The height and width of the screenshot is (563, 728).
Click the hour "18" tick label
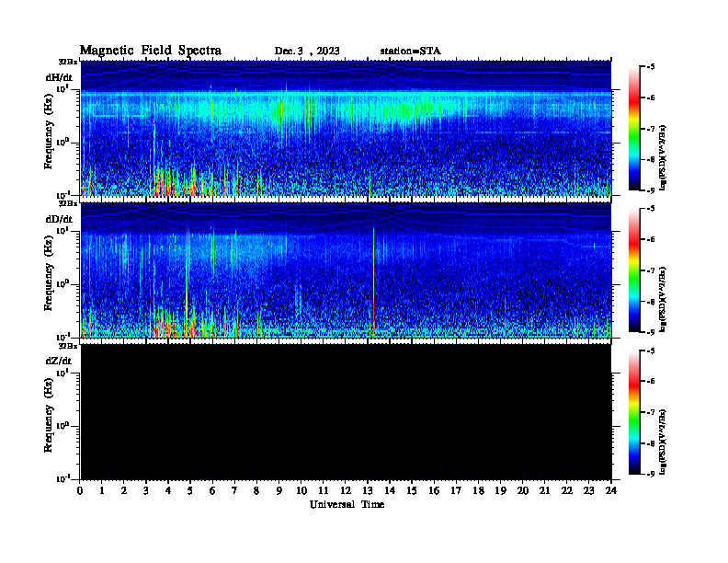[x=478, y=491]
